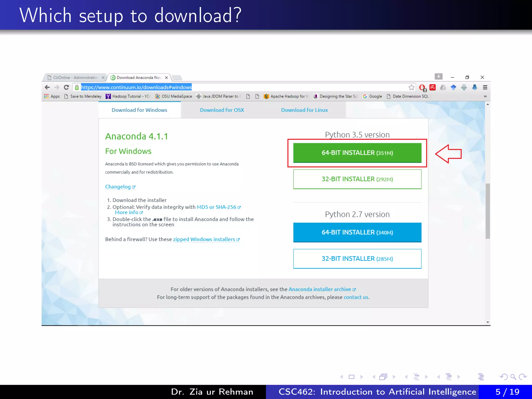The image size is (532, 399).
Task: Click the Google bookmark icon
Action: click(365, 96)
